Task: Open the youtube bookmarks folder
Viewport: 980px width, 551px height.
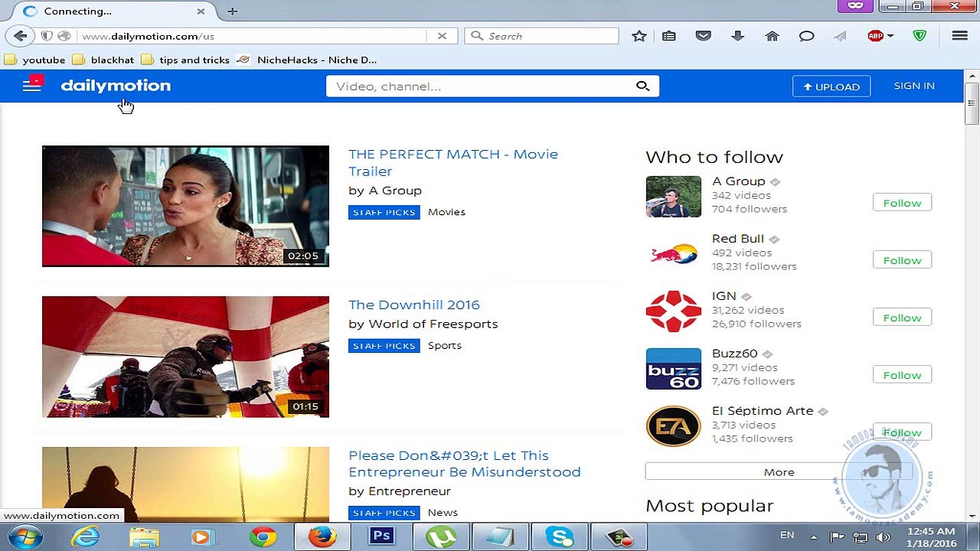Action: coord(34,60)
